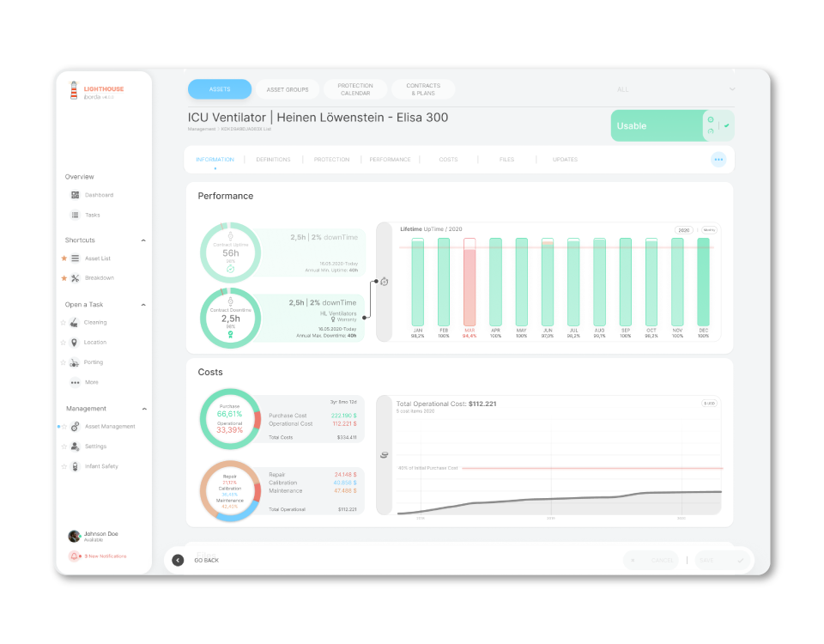
Task: Click the Breakdown wrench icon
Action: click(76, 278)
